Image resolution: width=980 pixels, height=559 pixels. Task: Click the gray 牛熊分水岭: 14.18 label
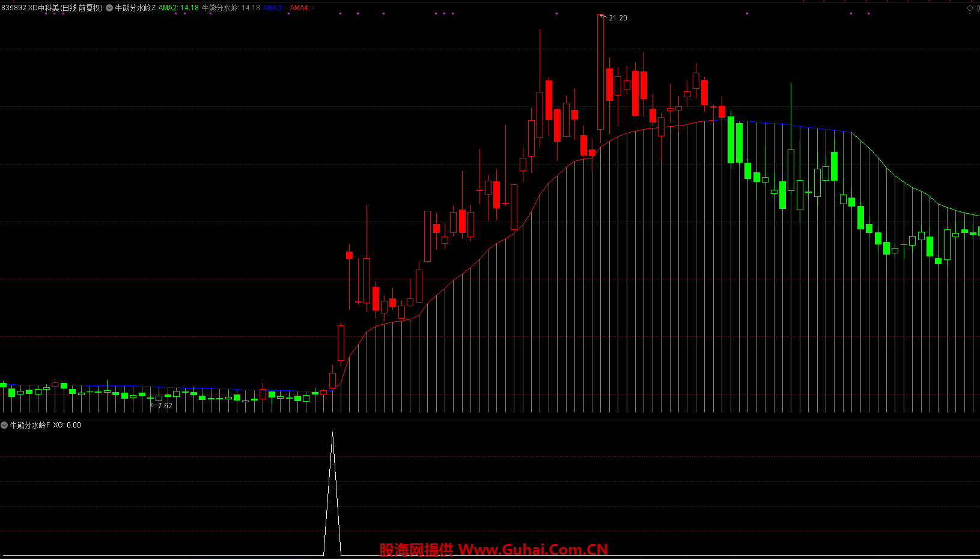231,8
